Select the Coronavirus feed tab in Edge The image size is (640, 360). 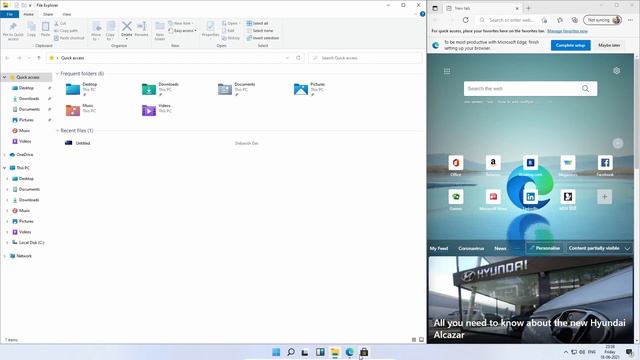click(x=471, y=248)
